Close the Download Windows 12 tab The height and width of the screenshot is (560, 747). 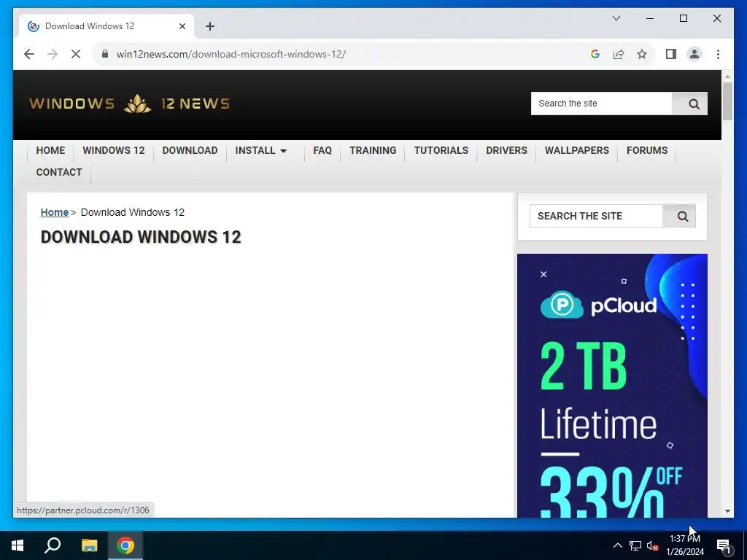182,26
